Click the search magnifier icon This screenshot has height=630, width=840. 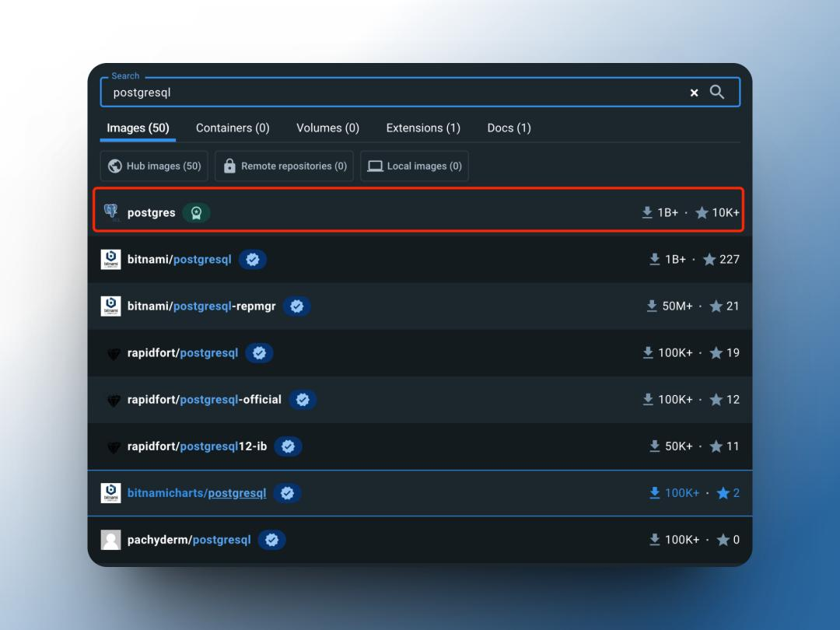coord(716,91)
